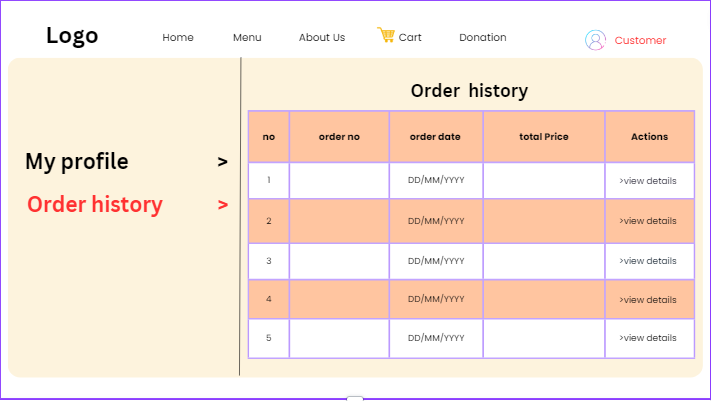Click the 'order no' column header
This screenshot has width=711, height=401.
(x=339, y=137)
